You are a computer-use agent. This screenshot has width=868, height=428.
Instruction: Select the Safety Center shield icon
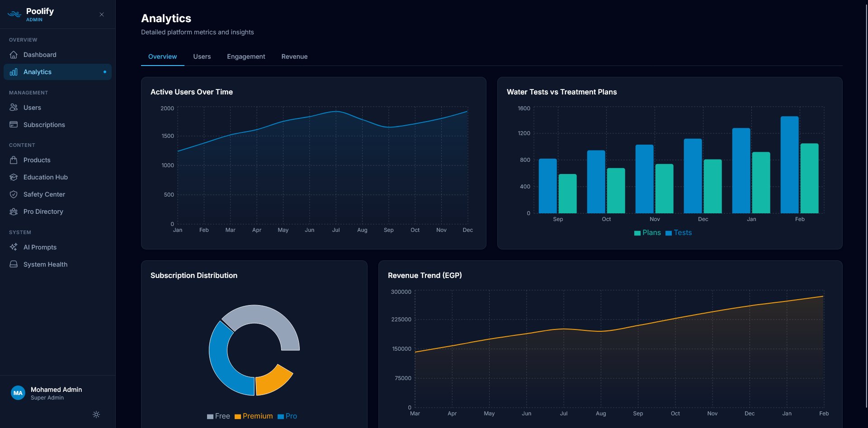(x=14, y=194)
